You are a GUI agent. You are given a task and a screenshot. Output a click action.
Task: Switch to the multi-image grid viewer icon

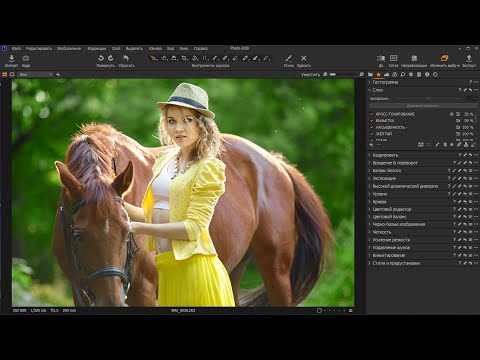click(5, 75)
